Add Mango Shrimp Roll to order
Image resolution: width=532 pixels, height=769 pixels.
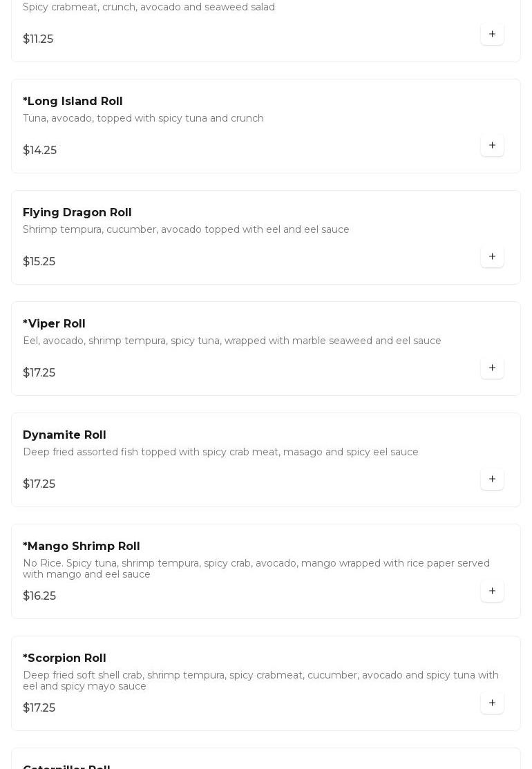[x=492, y=591]
